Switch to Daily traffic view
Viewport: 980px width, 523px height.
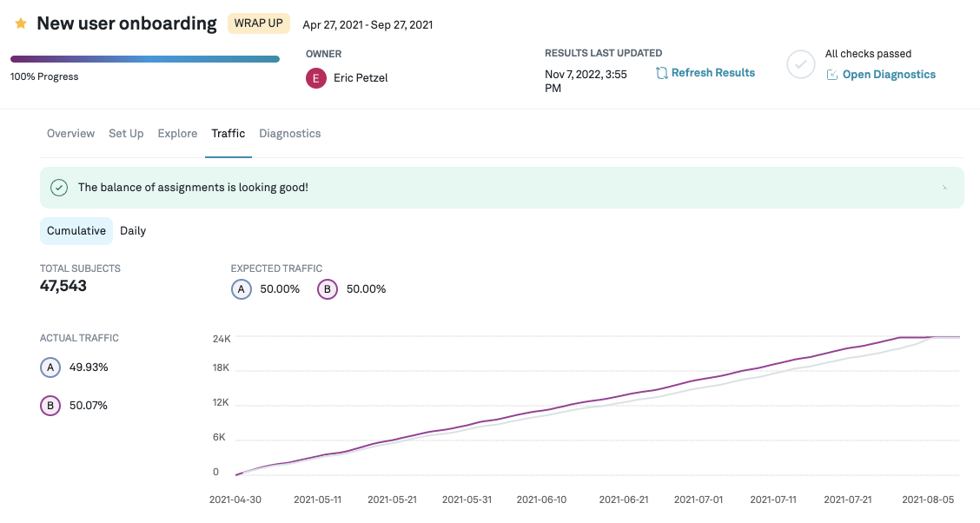[x=133, y=231]
